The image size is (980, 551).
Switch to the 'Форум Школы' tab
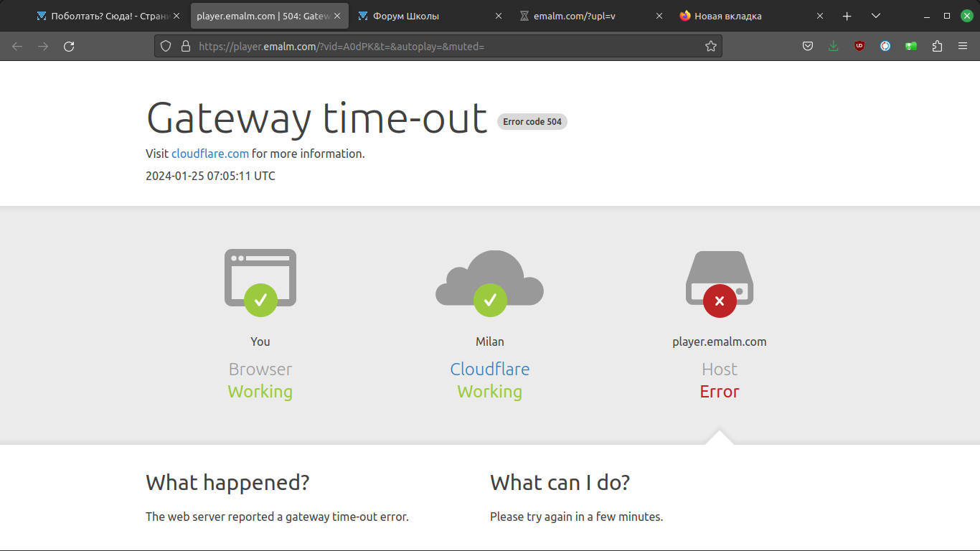[x=430, y=16]
